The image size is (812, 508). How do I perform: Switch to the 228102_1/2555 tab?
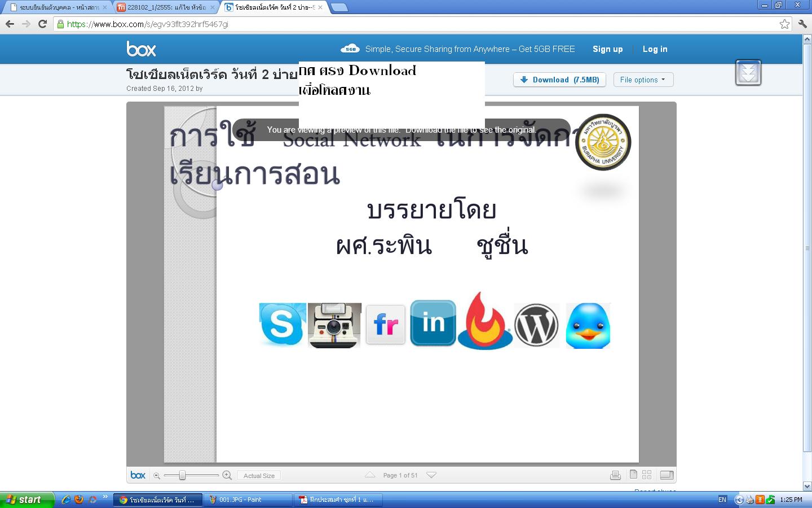point(166,7)
